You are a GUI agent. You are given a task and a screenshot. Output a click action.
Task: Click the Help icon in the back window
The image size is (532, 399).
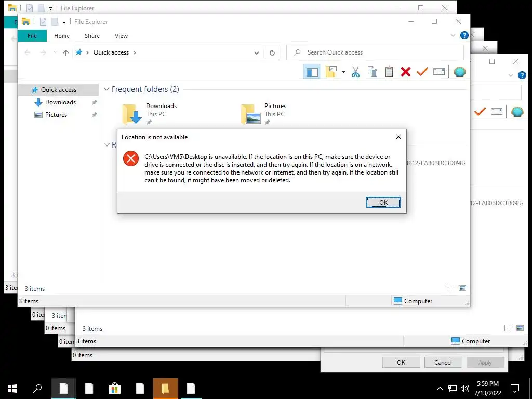point(522,75)
